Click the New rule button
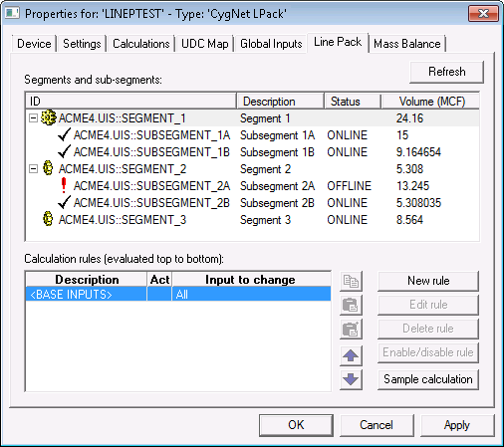Image resolution: width=504 pixels, height=447 pixels. (x=428, y=281)
